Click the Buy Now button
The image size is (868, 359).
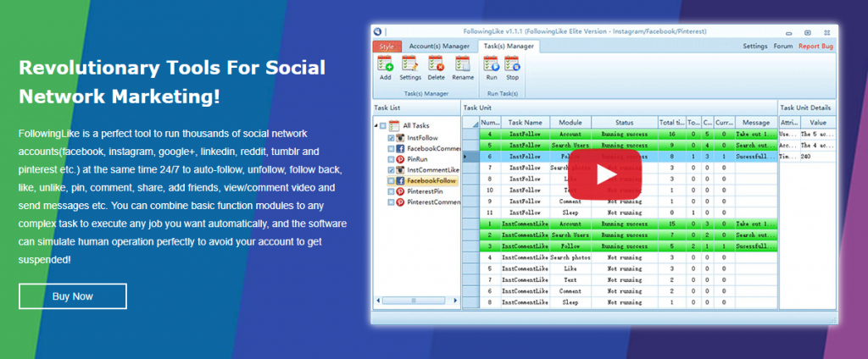point(73,296)
